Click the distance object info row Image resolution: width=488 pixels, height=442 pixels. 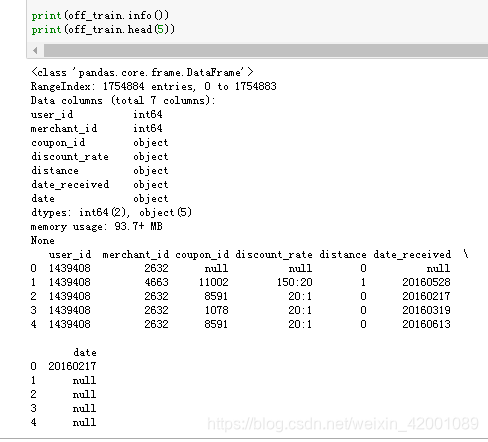(x=100, y=170)
